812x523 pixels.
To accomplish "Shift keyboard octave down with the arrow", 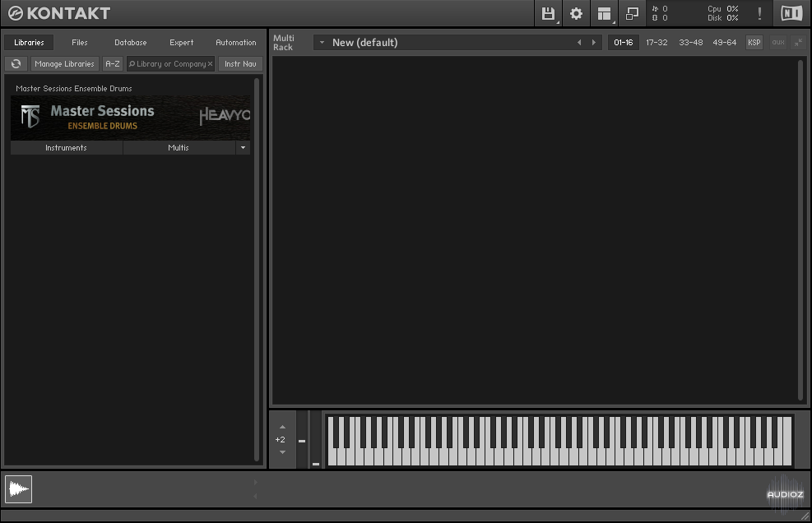I will (x=282, y=452).
